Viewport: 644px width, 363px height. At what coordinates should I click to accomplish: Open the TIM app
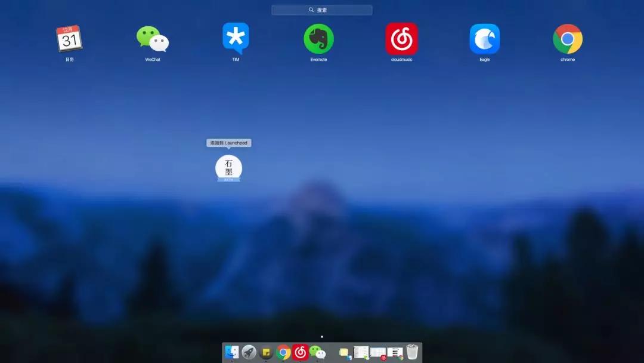click(x=236, y=37)
